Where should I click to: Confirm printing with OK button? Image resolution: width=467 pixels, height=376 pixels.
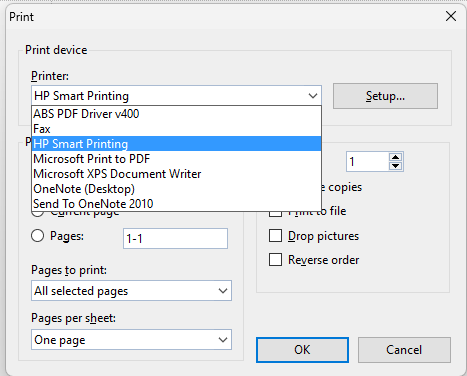pos(302,350)
